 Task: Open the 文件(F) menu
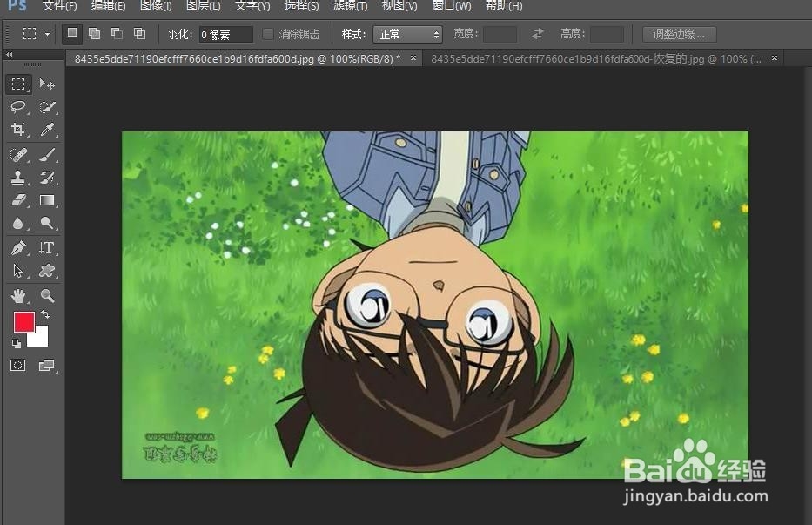point(59,6)
